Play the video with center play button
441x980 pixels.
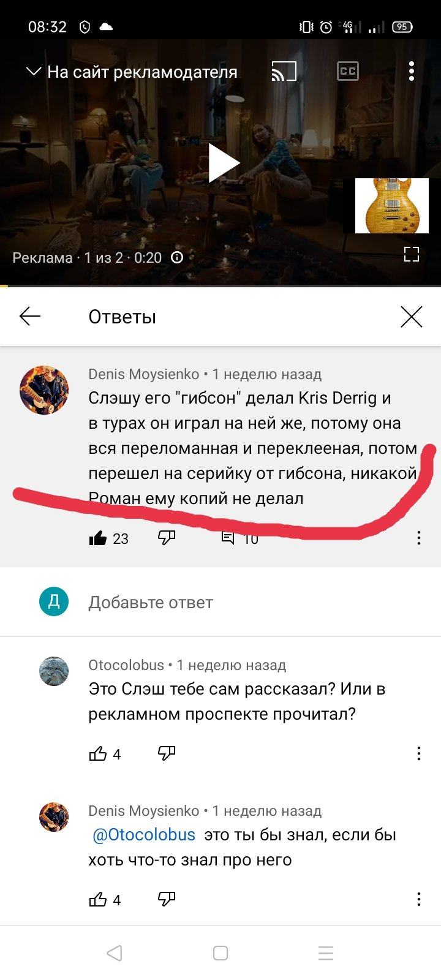[224, 163]
